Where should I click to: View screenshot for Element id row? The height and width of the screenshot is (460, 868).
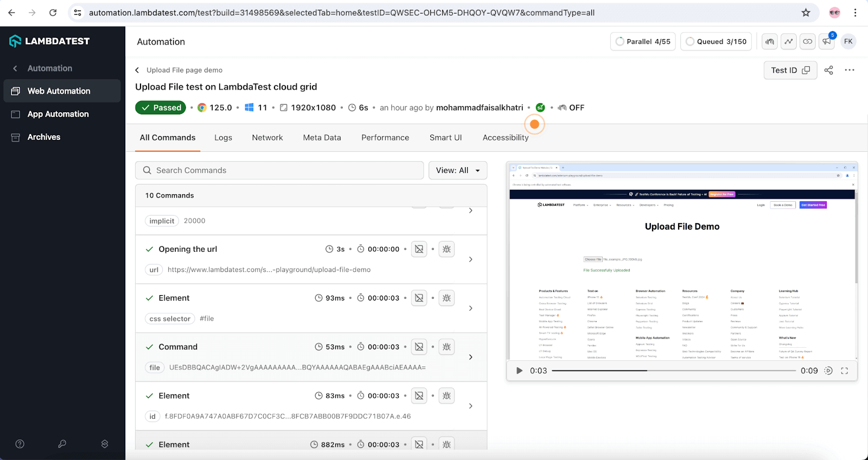click(419, 395)
